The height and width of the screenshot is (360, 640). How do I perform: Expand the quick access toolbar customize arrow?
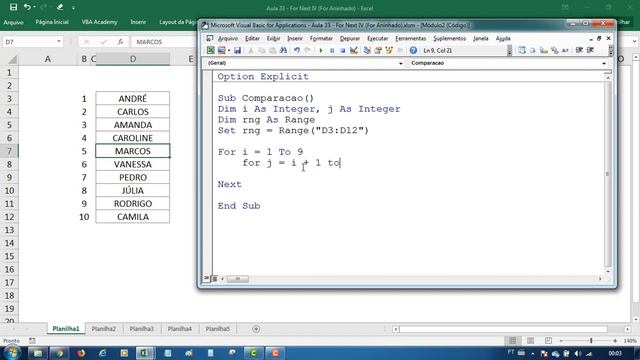[73, 7]
